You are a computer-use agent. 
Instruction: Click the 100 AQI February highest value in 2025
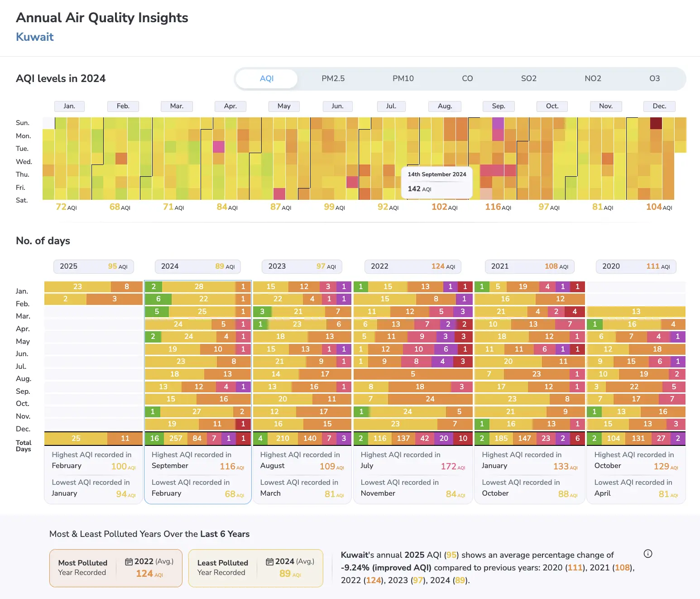[124, 466]
